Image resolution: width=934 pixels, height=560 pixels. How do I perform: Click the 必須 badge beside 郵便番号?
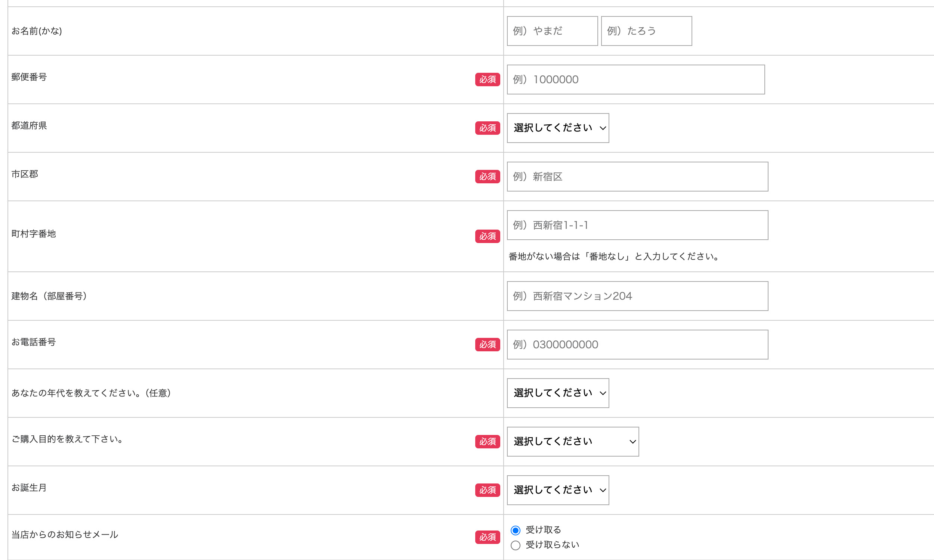tap(487, 80)
